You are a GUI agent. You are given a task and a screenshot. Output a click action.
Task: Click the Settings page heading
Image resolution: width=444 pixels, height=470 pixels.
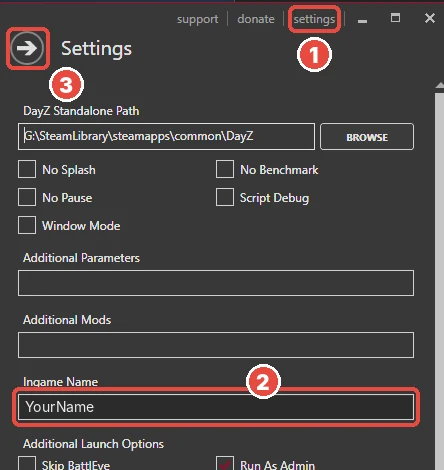[x=96, y=49]
